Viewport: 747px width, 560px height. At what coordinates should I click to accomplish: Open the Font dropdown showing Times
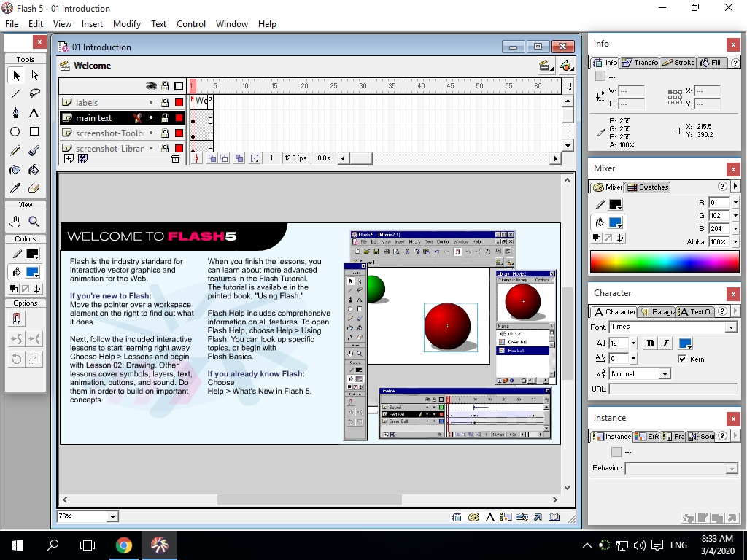731,327
